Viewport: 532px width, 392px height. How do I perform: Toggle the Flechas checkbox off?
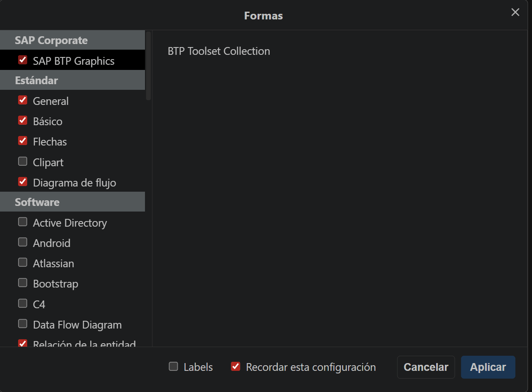click(x=23, y=141)
